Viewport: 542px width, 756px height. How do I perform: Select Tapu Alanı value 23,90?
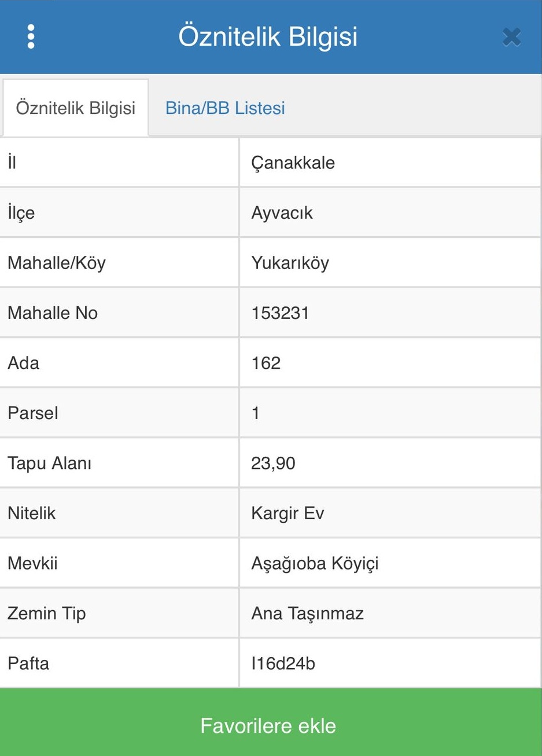click(273, 463)
